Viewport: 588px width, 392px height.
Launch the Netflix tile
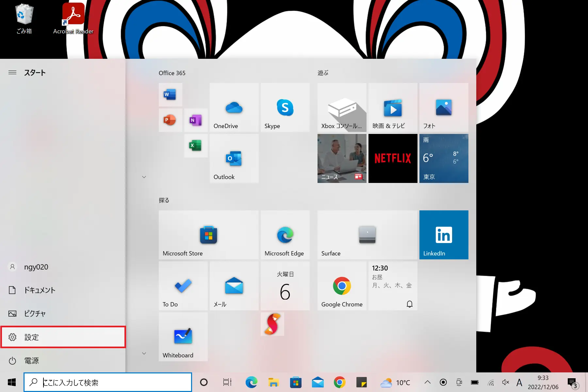393,158
